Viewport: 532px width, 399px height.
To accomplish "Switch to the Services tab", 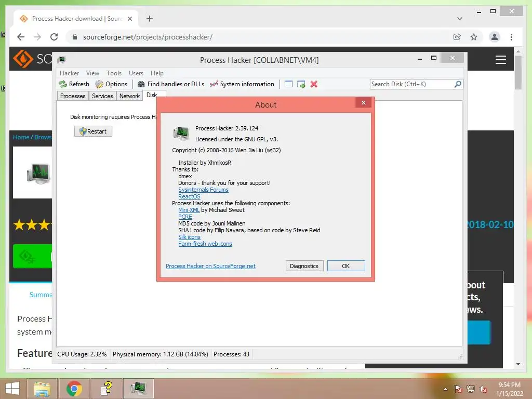I will click(x=102, y=96).
